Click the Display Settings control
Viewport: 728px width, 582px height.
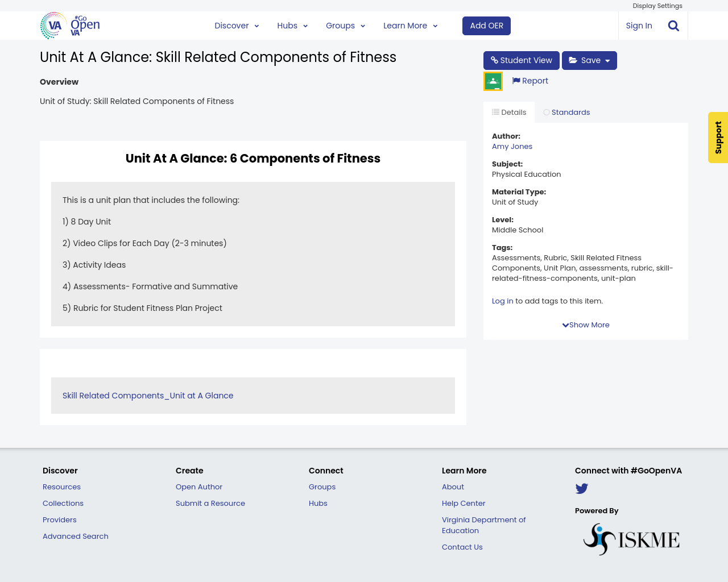click(657, 5)
